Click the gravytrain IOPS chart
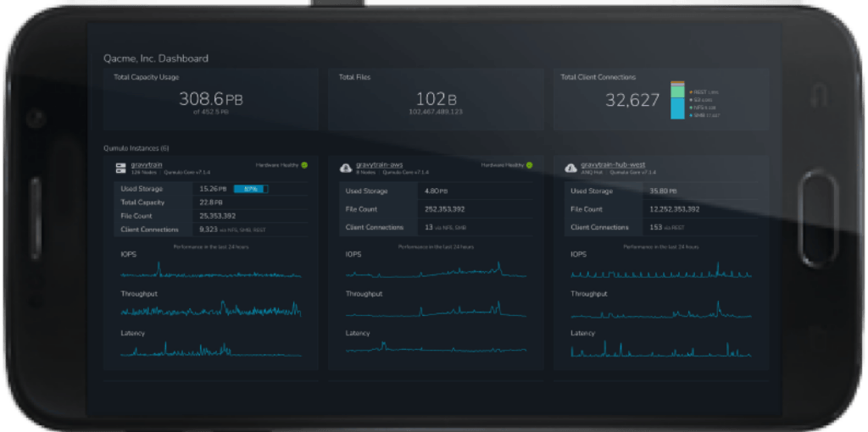 click(x=209, y=269)
